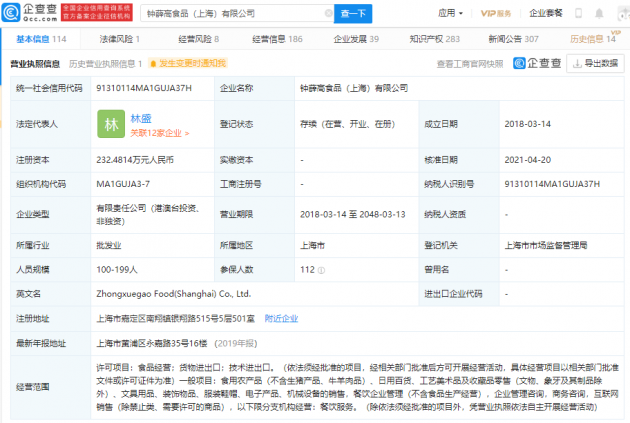Image resolution: width=630 pixels, height=423 pixels.
Task: Open 历史营业执照信息 1 link
Action: pos(105,63)
